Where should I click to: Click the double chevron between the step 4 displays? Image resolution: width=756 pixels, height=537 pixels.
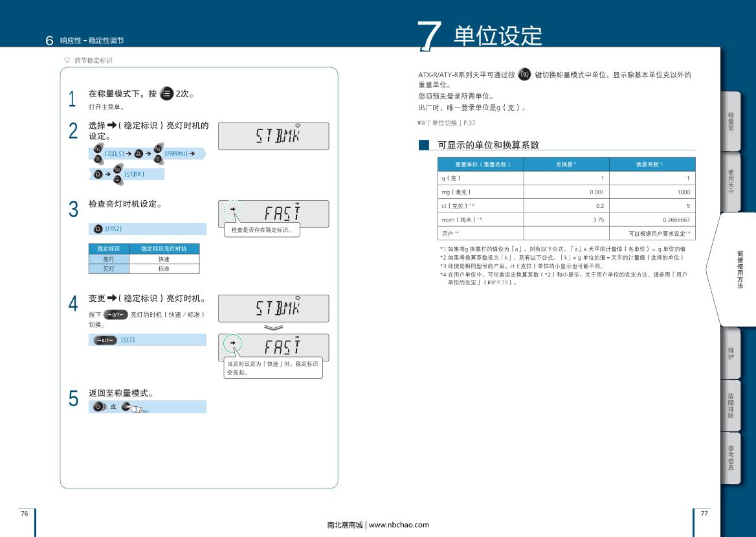pyautogui.click(x=273, y=327)
